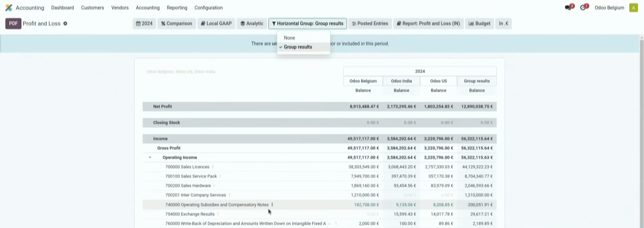Screen dimensions: 644x228
Task: Open the Customers menu
Action: [92, 7]
